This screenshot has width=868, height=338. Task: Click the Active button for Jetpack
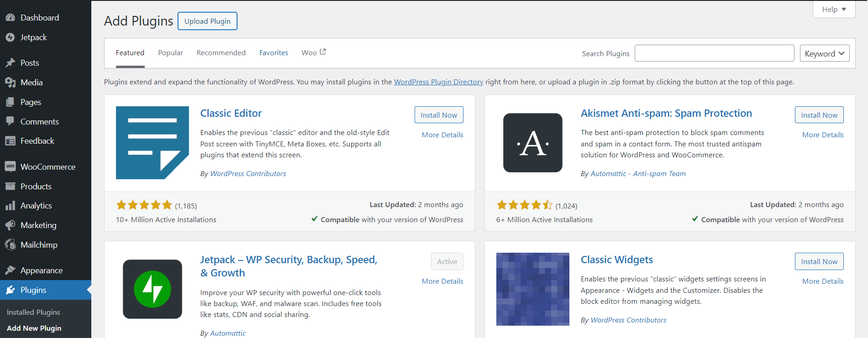click(x=447, y=261)
